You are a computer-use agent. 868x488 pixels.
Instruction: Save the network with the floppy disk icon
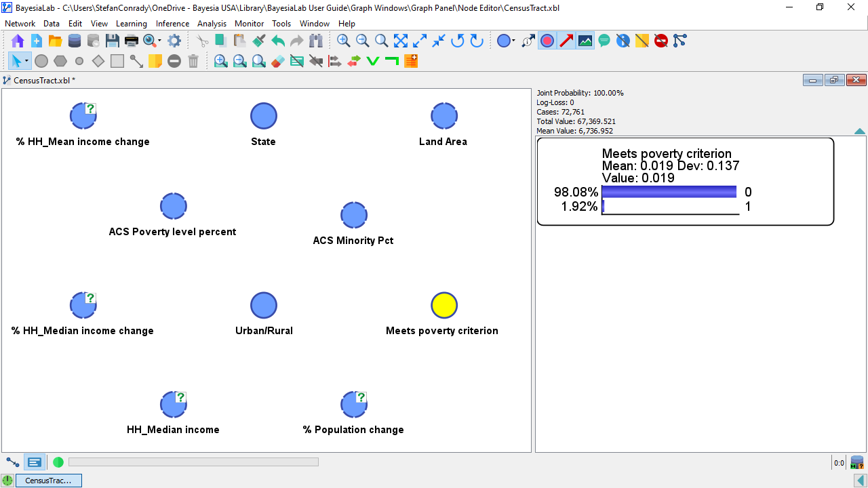[113, 41]
